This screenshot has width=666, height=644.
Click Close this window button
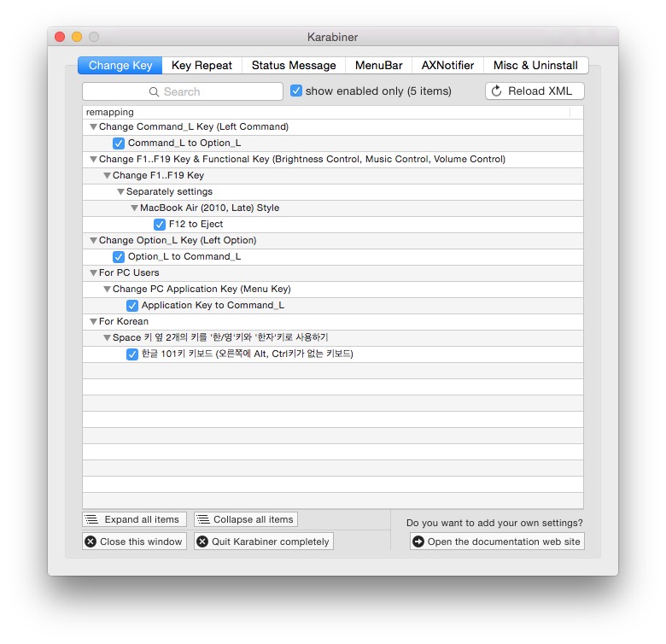(134, 542)
